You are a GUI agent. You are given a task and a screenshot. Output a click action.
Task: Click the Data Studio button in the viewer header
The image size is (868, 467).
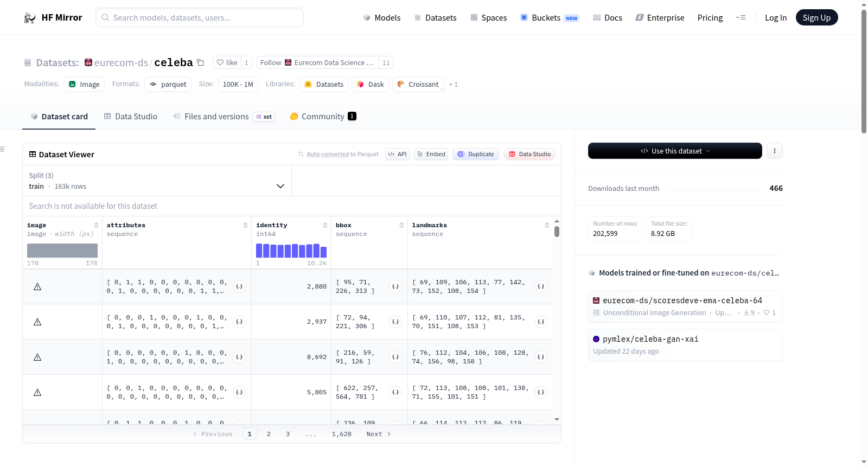529,154
